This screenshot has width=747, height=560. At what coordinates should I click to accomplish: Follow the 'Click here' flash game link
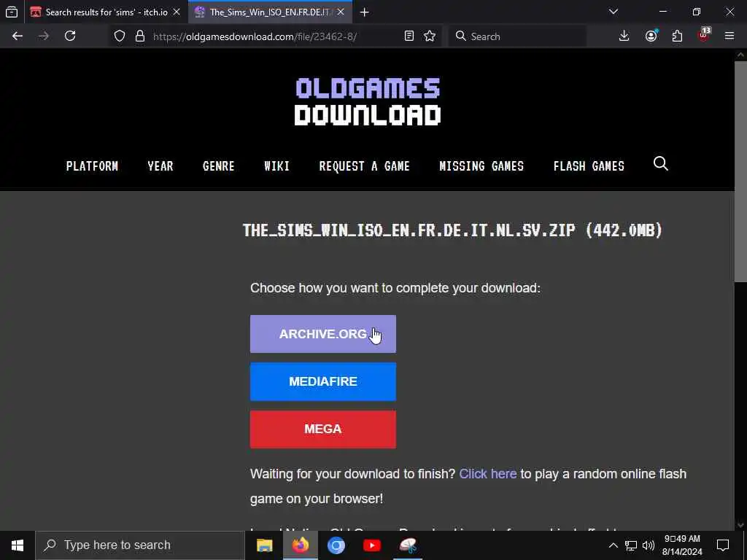click(x=488, y=474)
